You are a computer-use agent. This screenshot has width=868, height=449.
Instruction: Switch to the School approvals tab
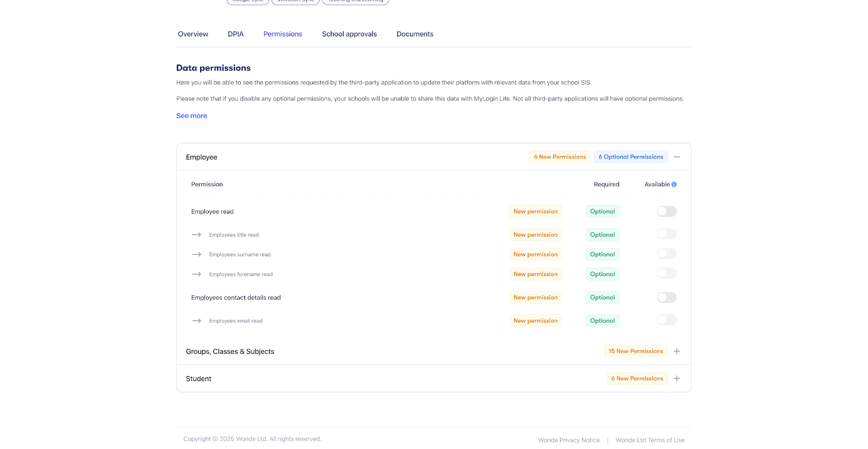click(x=349, y=34)
